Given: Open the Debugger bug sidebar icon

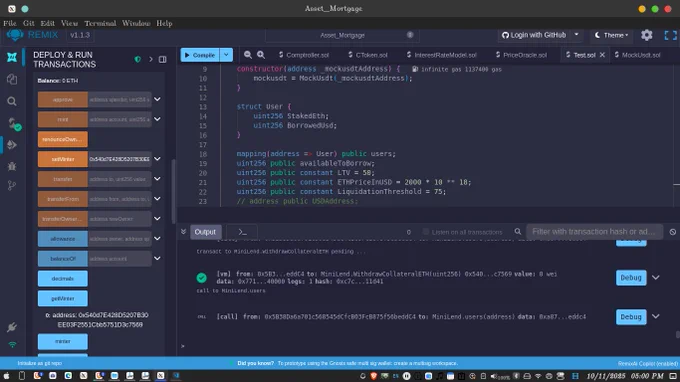Looking at the screenshot, I should pos(12,166).
